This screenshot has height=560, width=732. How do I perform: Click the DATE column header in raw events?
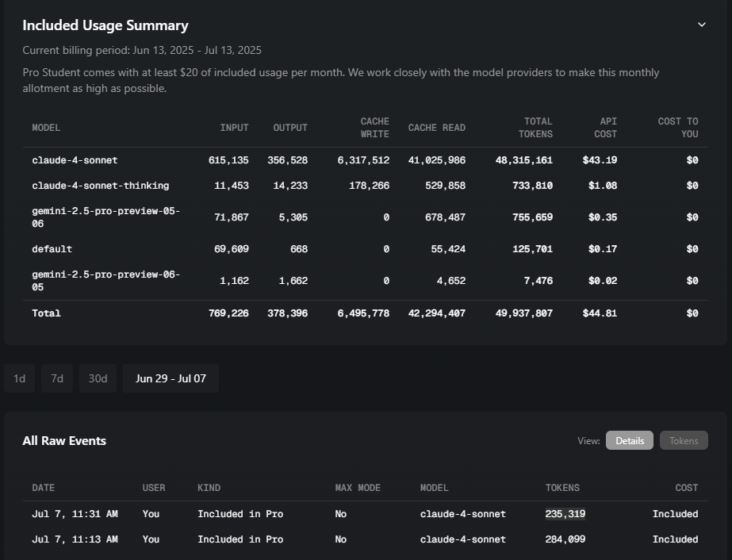(44, 488)
